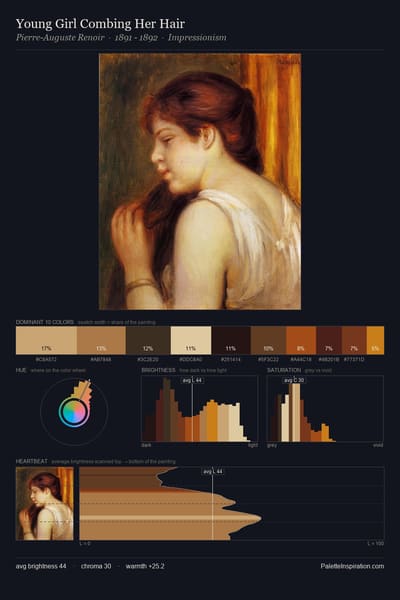Click the brightness histogram chart

point(199,409)
